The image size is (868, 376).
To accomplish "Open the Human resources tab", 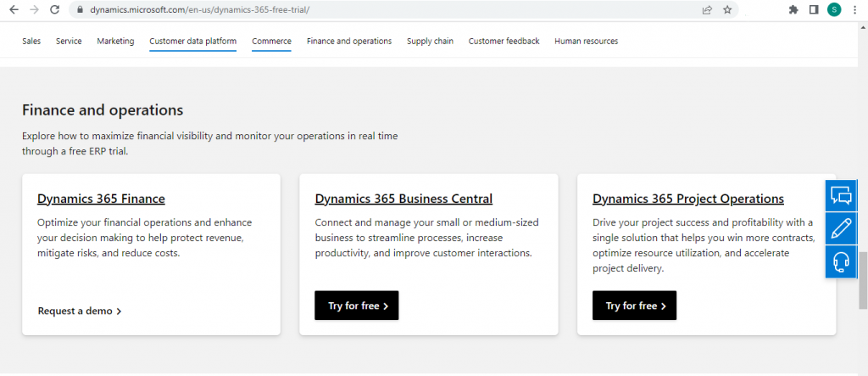I will (x=586, y=41).
